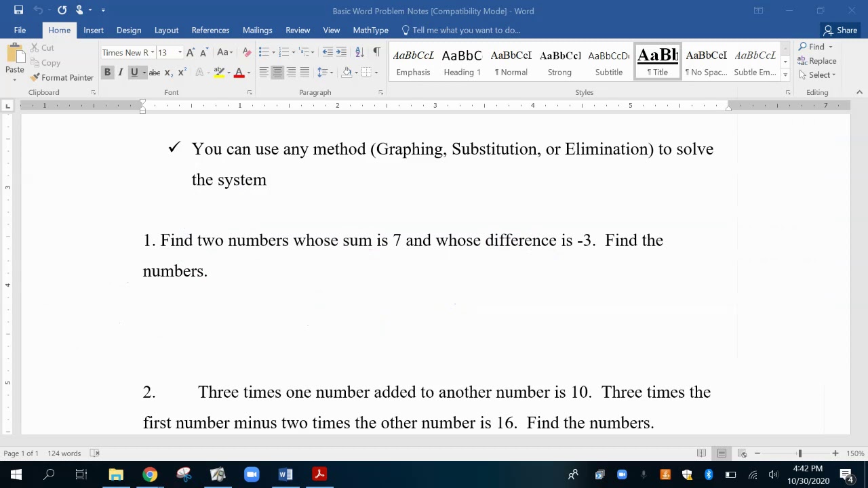Switch to Web Layout view

tap(743, 453)
